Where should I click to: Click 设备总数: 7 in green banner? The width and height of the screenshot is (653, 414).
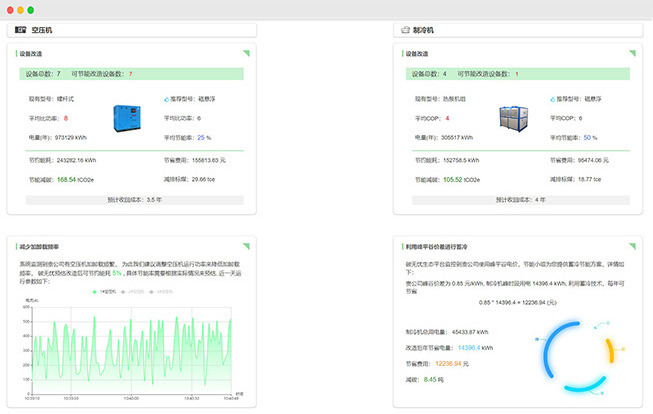[43, 74]
